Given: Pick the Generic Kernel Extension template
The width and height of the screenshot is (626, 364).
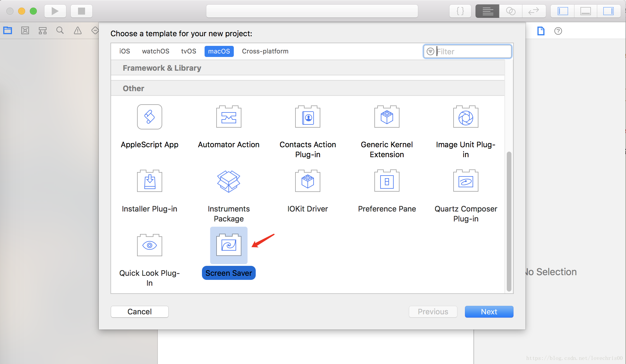Looking at the screenshot, I should [387, 117].
